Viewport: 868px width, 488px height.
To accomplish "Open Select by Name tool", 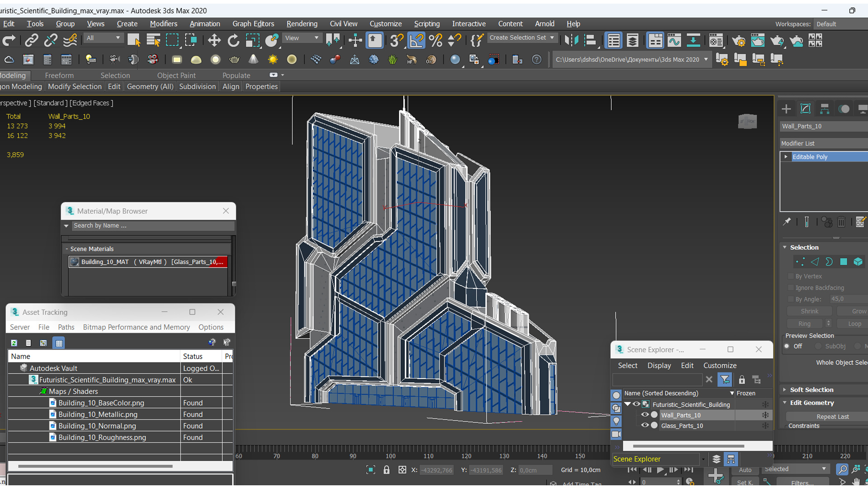I will [x=153, y=41].
